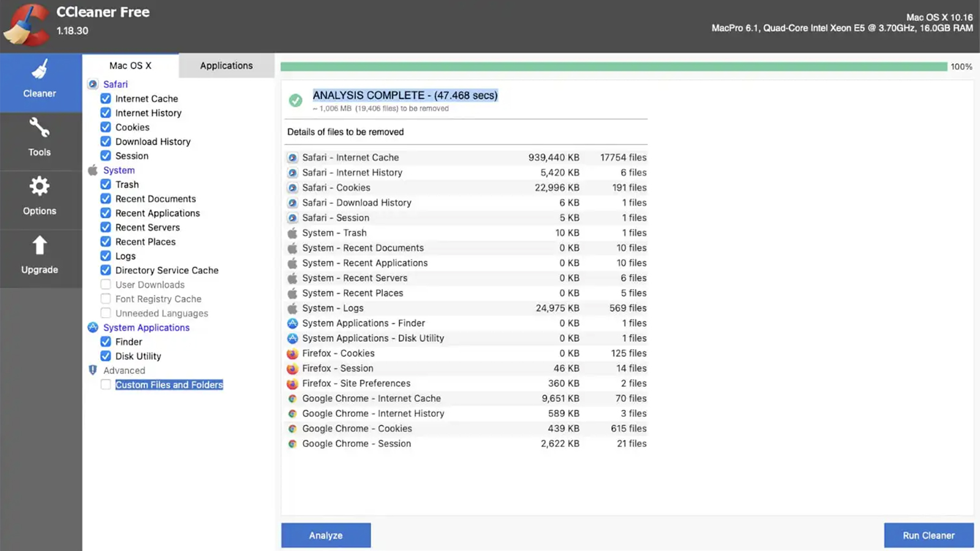This screenshot has width=980, height=551.
Task: Click Chrome icon in Chrome Internet History row
Action: tap(293, 414)
